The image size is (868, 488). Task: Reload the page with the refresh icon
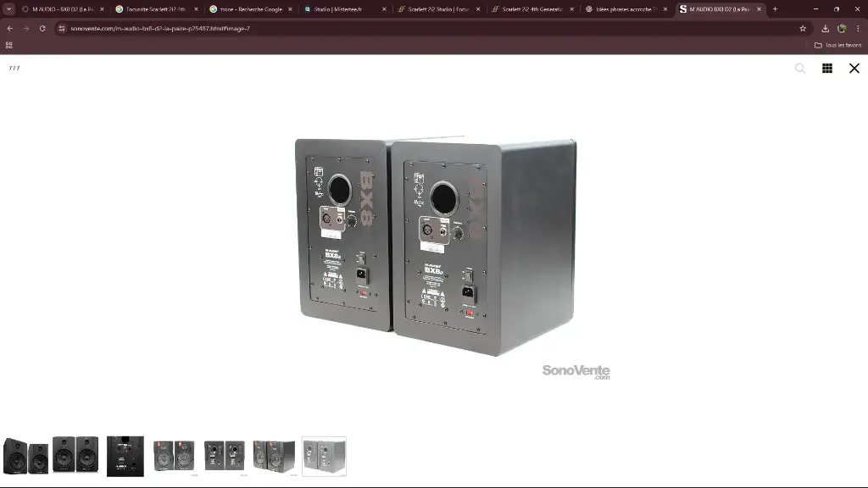click(42, 28)
